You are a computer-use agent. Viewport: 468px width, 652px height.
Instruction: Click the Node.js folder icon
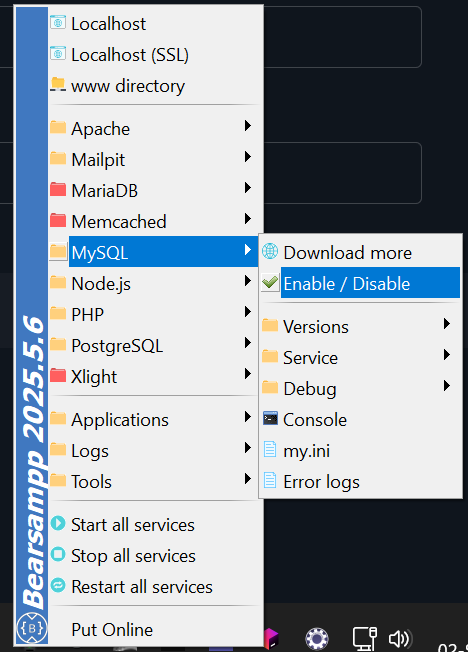pyautogui.click(x=58, y=283)
